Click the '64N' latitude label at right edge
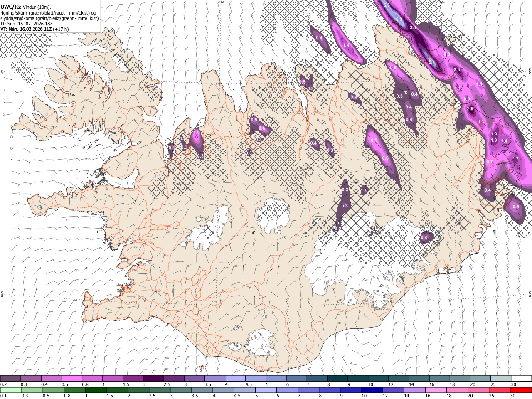This screenshot has width=532, height=399. pyautogui.click(x=530, y=294)
